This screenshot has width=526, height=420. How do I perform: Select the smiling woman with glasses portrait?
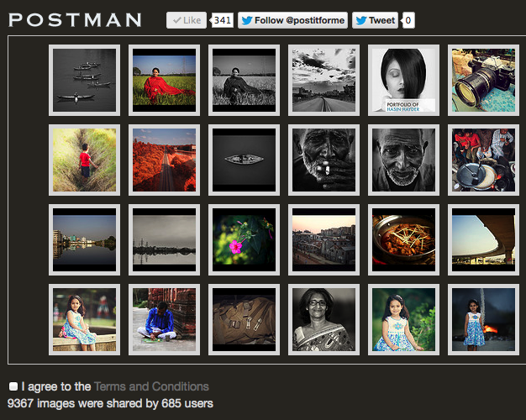(x=323, y=320)
